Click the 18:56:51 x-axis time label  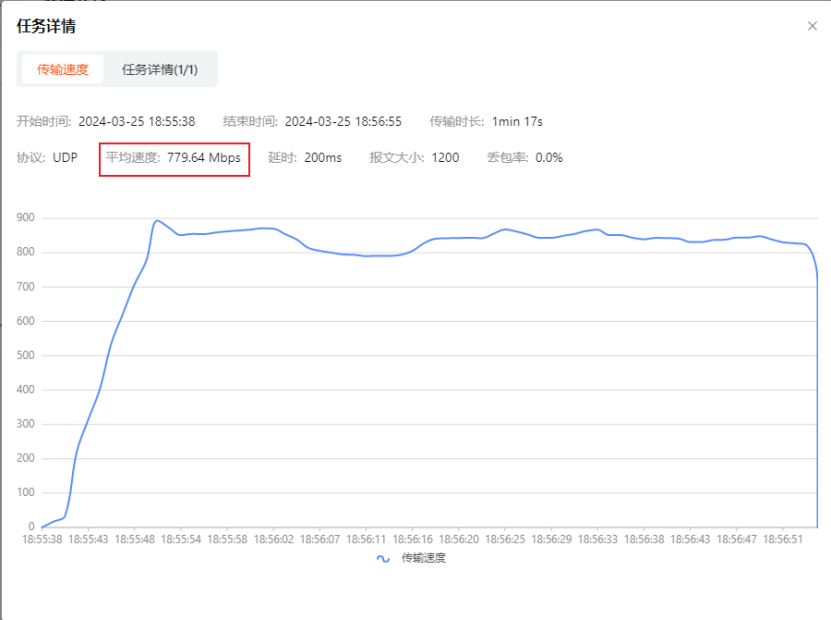click(783, 538)
